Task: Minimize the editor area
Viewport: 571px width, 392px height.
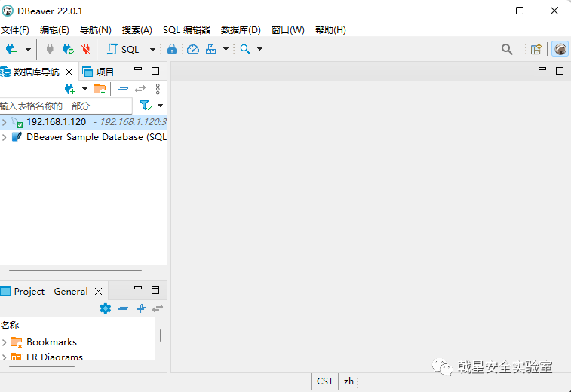Action: tap(542, 69)
